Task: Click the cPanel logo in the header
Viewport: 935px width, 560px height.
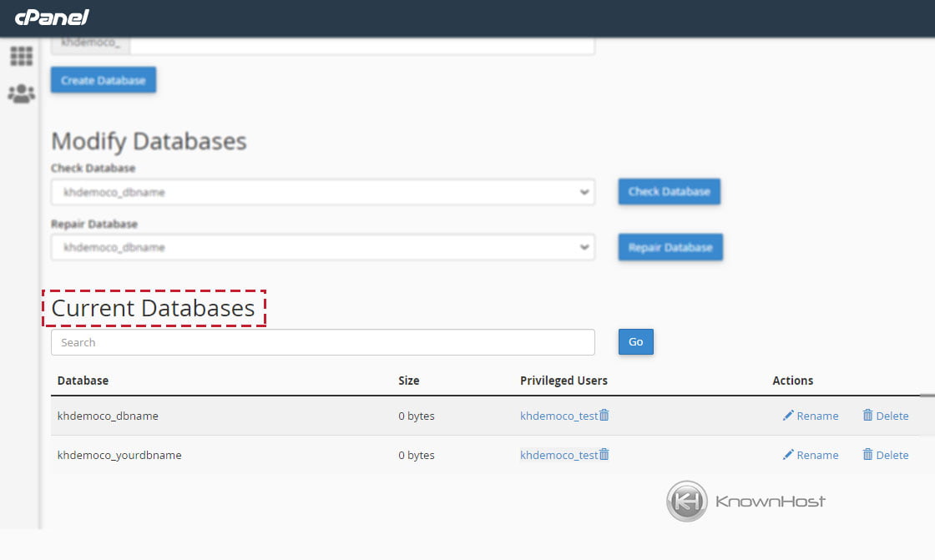Action: pyautogui.click(x=52, y=18)
